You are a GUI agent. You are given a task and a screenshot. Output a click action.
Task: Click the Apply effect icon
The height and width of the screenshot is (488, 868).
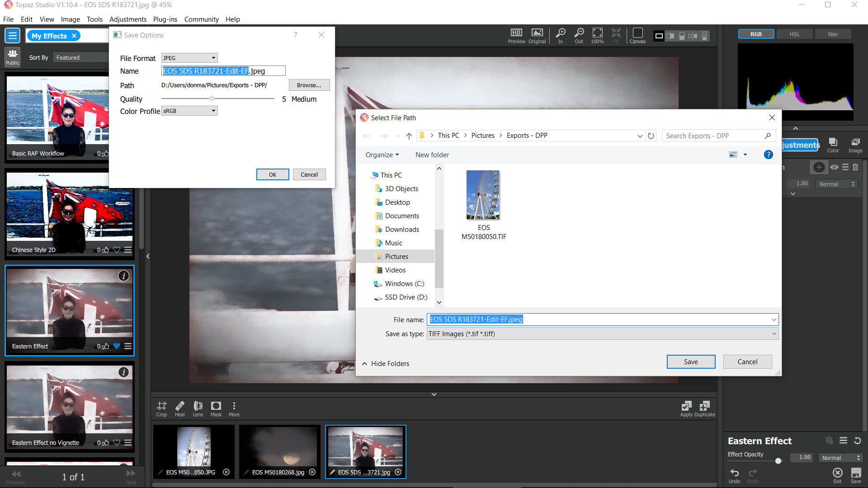(686, 408)
